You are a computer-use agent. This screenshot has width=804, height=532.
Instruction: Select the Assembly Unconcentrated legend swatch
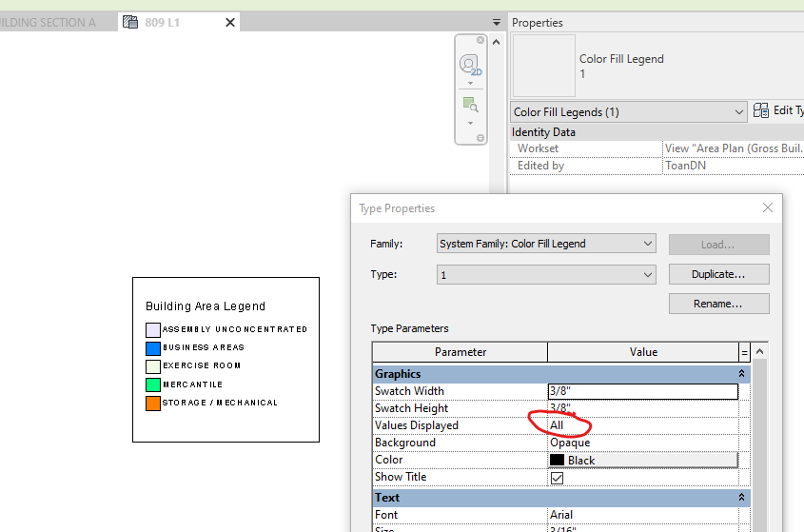tap(153, 329)
